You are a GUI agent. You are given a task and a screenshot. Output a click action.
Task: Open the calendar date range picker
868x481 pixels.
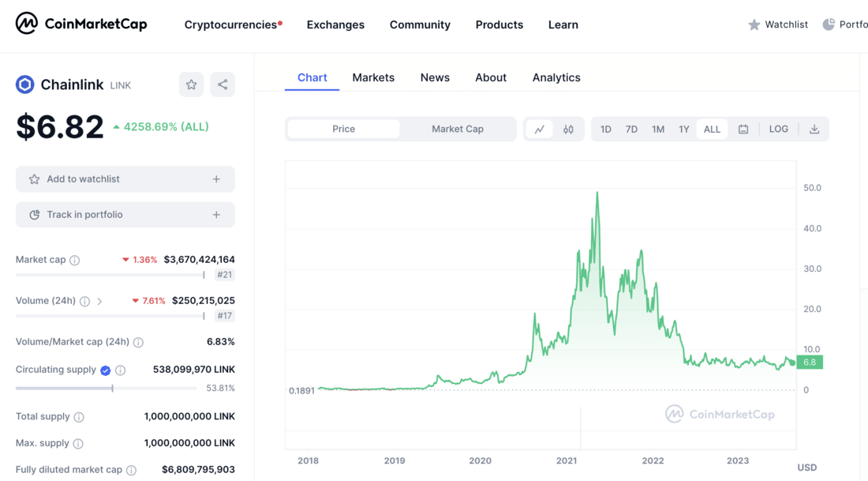click(743, 129)
